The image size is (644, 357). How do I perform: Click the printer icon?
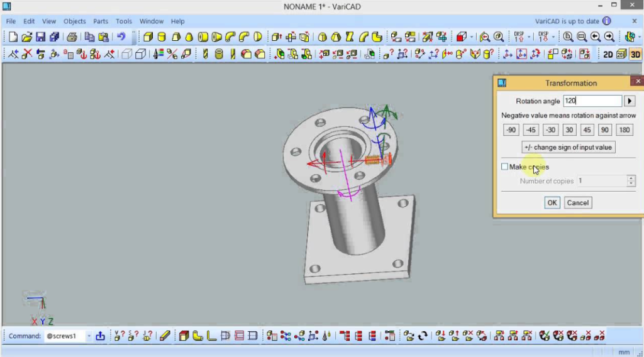point(72,37)
